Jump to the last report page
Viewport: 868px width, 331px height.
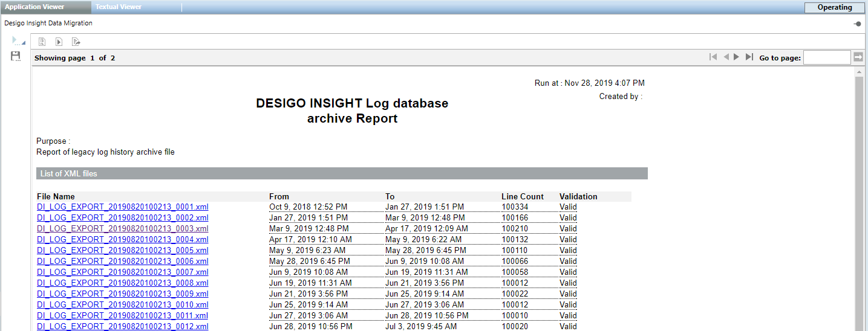coord(749,57)
